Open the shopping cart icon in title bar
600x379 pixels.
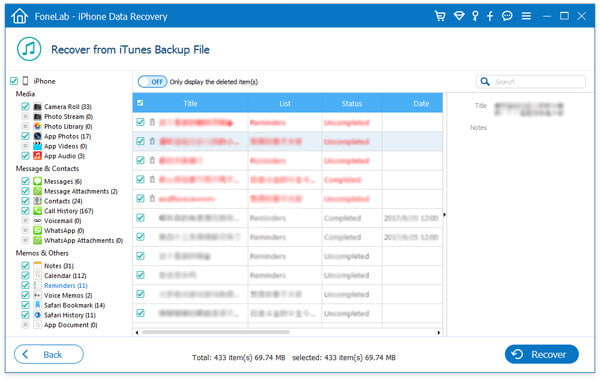[440, 16]
